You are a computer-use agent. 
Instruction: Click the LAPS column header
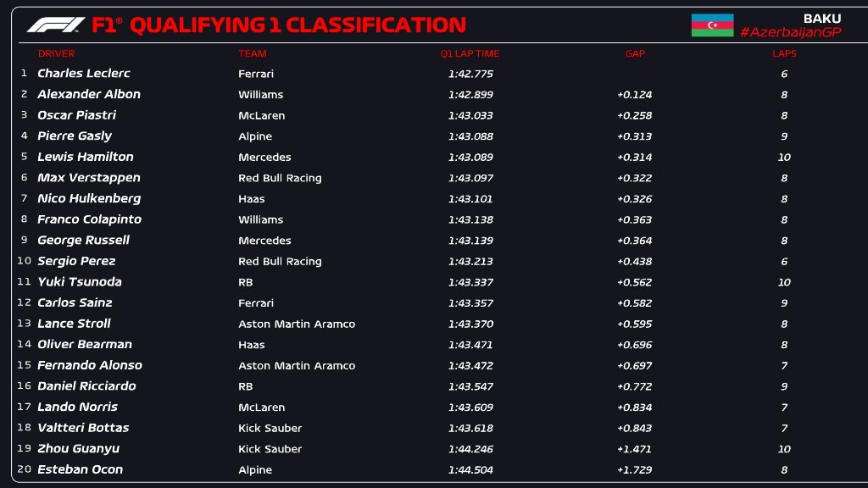click(x=784, y=53)
